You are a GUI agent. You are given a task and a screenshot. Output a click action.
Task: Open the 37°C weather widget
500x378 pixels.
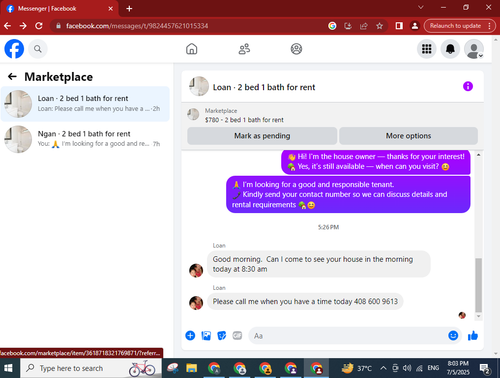(357, 368)
